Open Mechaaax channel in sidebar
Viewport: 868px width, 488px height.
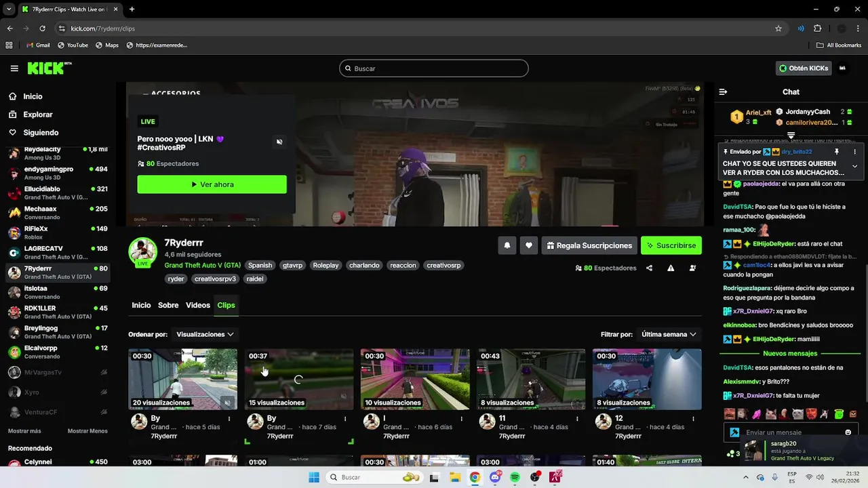58,213
